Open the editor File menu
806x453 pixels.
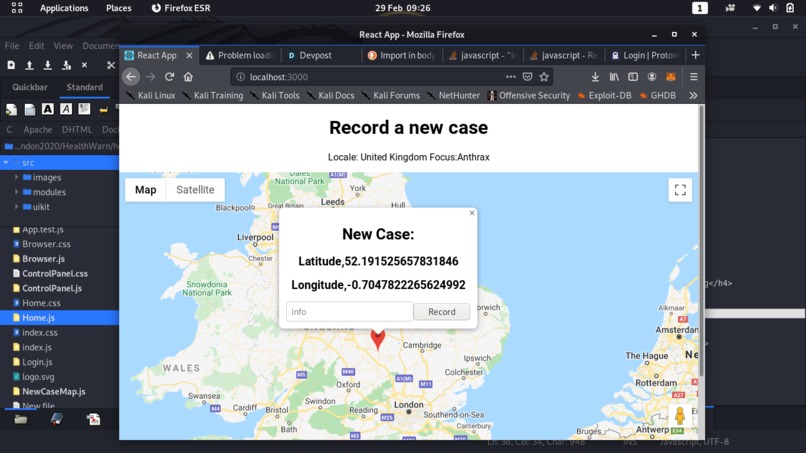(x=12, y=46)
